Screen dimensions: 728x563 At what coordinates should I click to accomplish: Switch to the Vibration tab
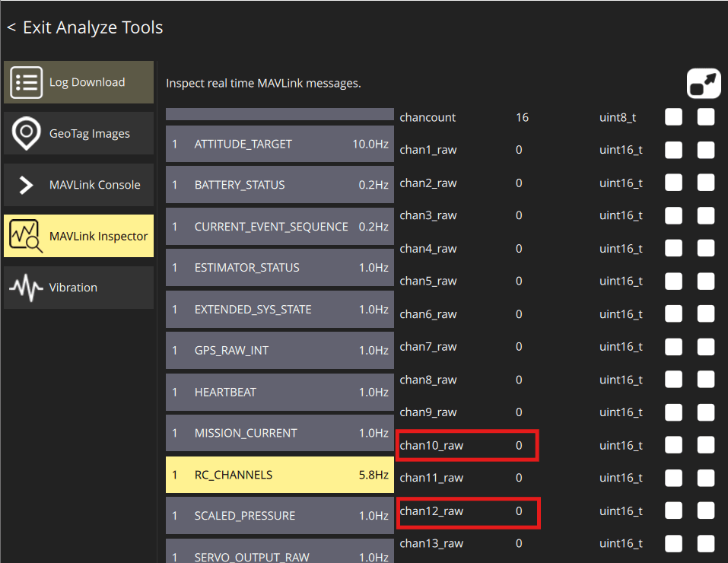[x=78, y=288]
